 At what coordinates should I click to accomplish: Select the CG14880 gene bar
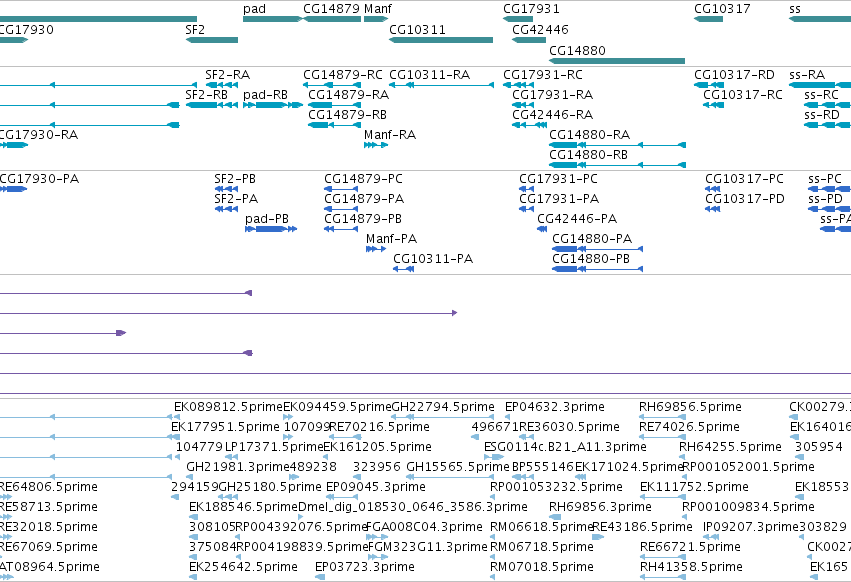pyautogui.click(x=617, y=61)
